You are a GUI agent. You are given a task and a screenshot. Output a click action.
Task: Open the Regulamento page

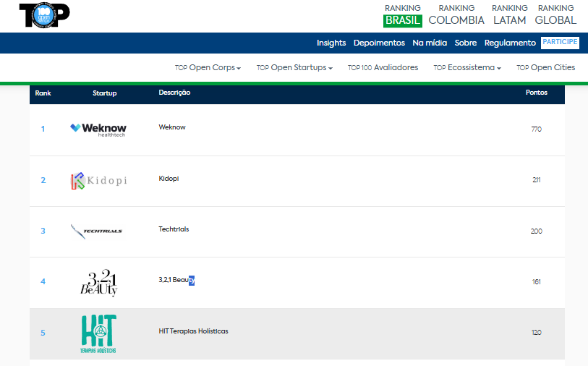510,43
